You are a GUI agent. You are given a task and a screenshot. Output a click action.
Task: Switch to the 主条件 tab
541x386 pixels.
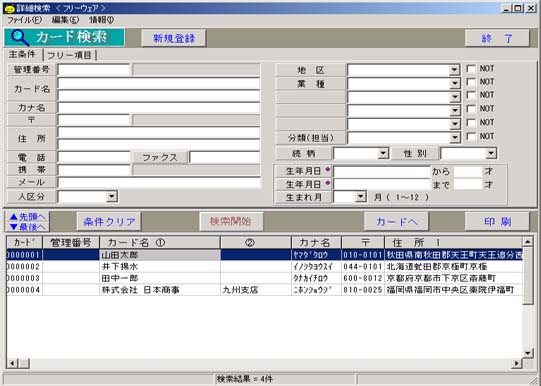click(x=22, y=55)
